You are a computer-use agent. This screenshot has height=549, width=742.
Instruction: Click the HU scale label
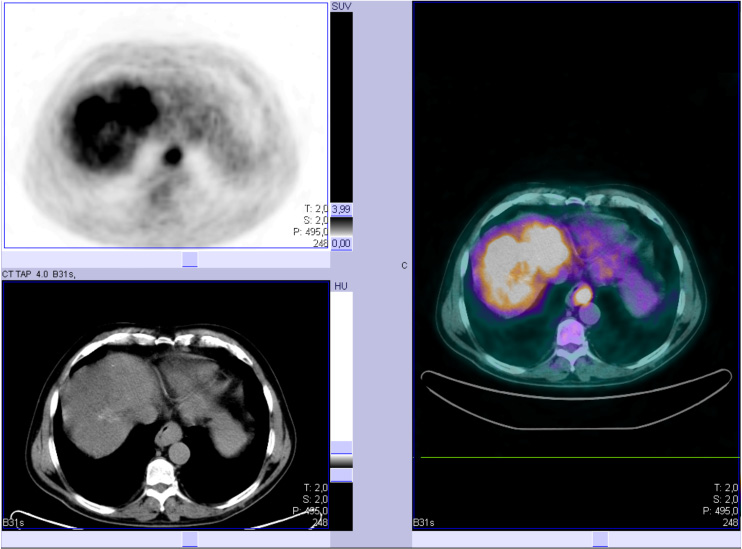341,286
